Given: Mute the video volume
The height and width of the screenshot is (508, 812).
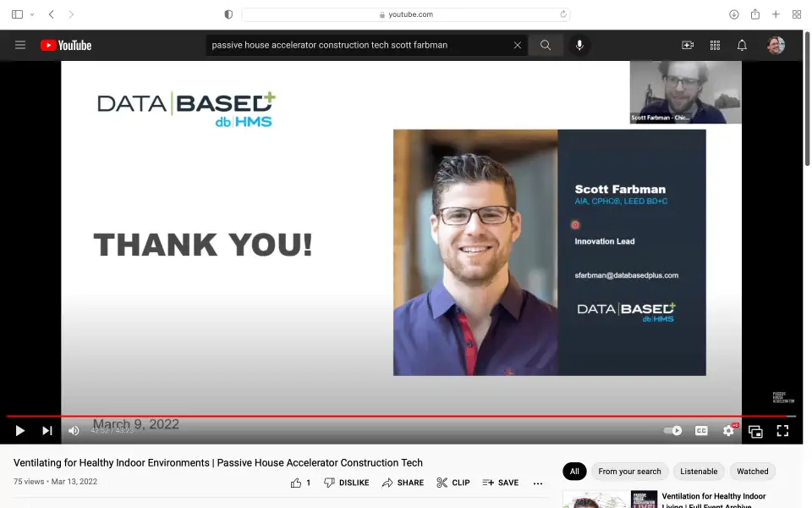Looking at the screenshot, I should [74, 431].
